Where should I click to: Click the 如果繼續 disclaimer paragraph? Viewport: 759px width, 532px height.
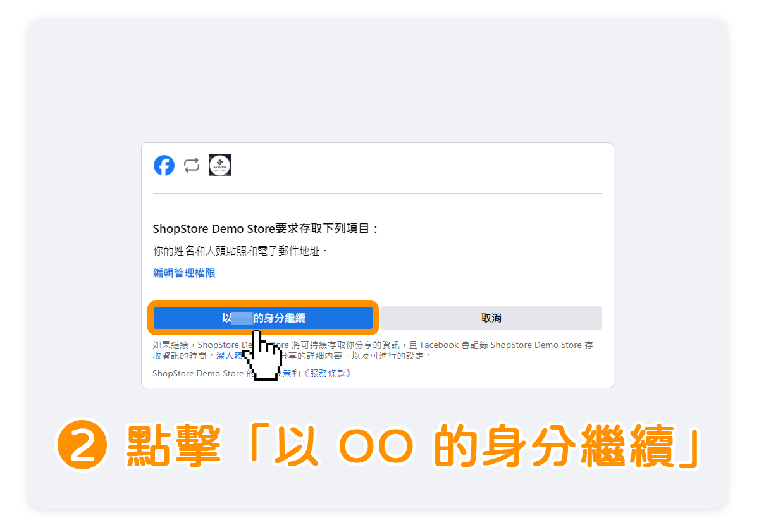pos(373,350)
